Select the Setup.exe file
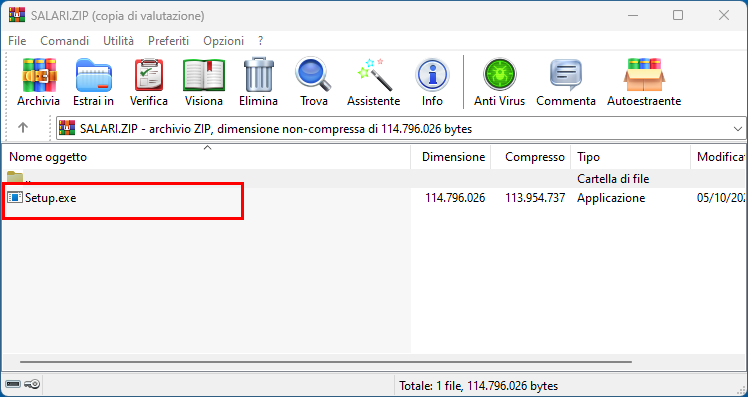Screen dimensions: 748x397 51,198
